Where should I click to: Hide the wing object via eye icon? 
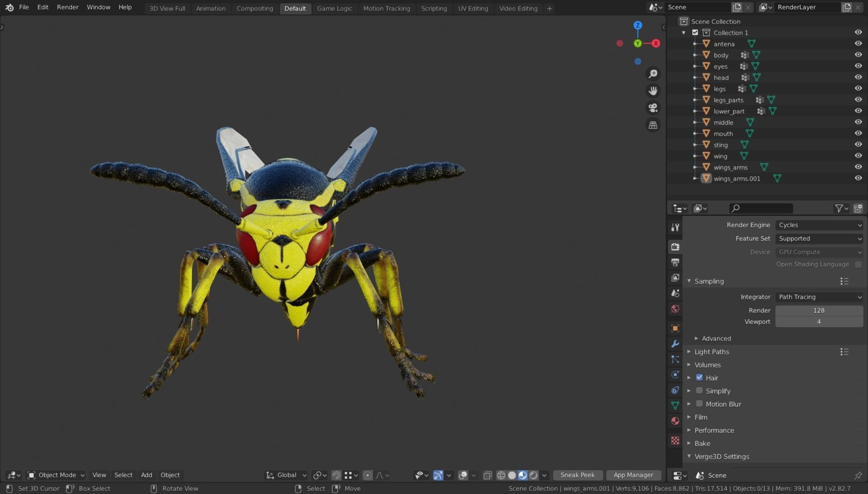(858, 156)
